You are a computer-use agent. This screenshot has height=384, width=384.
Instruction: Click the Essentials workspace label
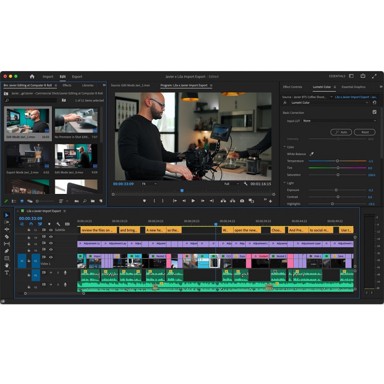(x=337, y=76)
